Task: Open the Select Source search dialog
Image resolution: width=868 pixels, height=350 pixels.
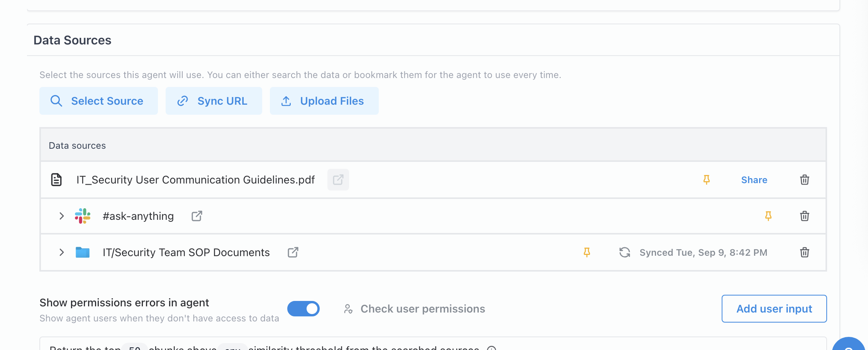Action: coord(98,101)
